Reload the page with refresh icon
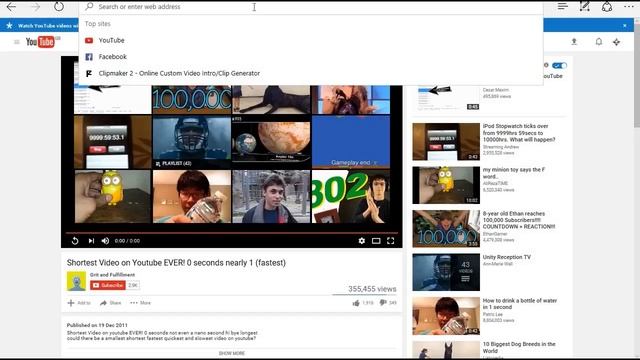Image resolution: width=640 pixels, height=360 pixels. [59, 7]
